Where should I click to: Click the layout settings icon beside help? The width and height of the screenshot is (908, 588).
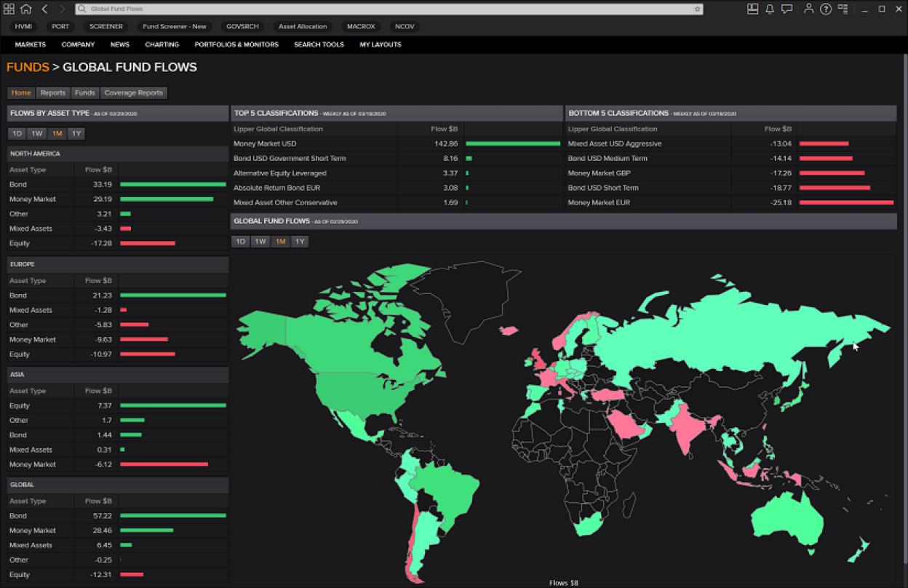tap(842, 9)
